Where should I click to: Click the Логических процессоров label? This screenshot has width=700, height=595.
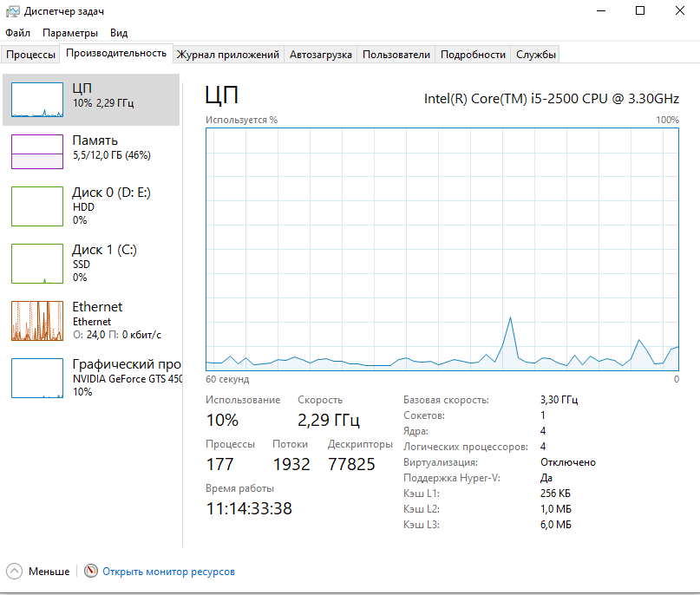point(466,447)
